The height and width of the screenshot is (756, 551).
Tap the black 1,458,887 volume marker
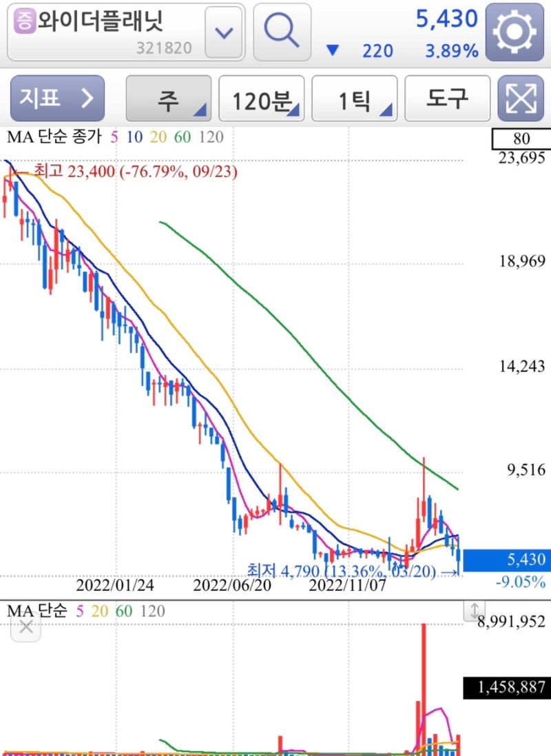coord(507,688)
